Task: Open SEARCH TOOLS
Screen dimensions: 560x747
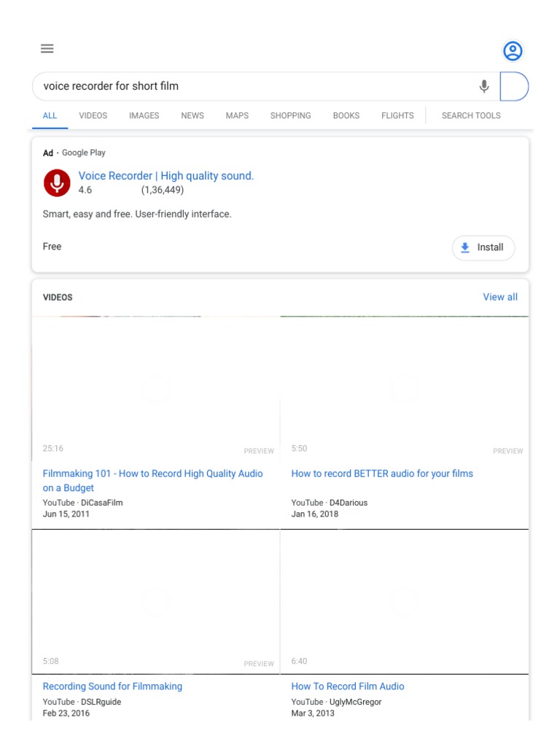Action: [471, 116]
